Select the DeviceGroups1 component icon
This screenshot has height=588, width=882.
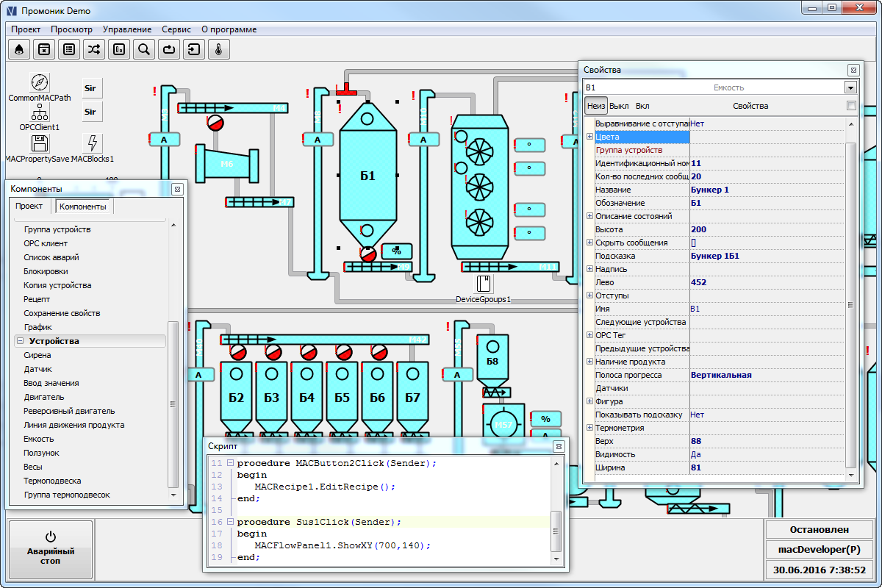pos(483,284)
